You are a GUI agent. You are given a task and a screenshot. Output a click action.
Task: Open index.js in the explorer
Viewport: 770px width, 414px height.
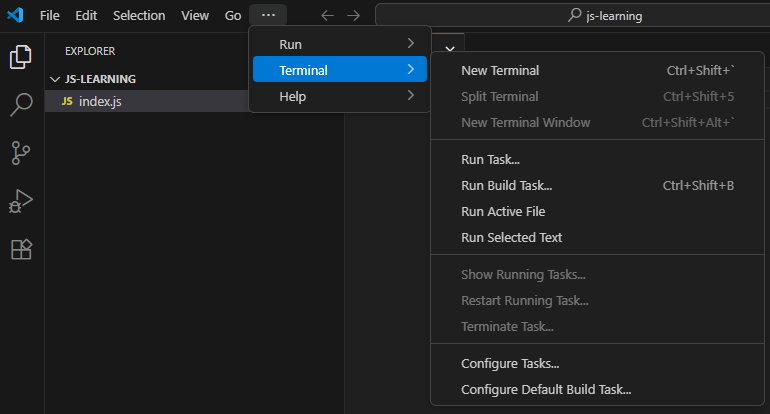(x=99, y=101)
